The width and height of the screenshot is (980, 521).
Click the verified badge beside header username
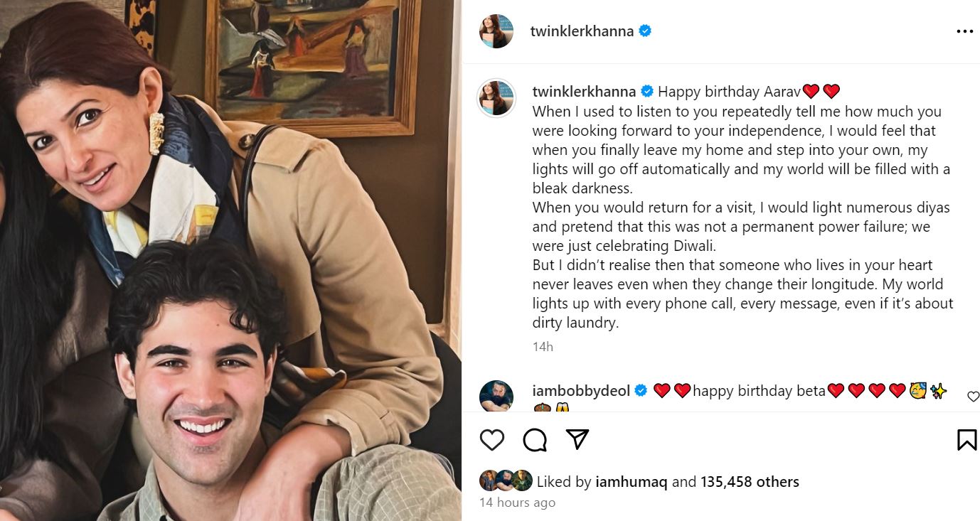(645, 31)
